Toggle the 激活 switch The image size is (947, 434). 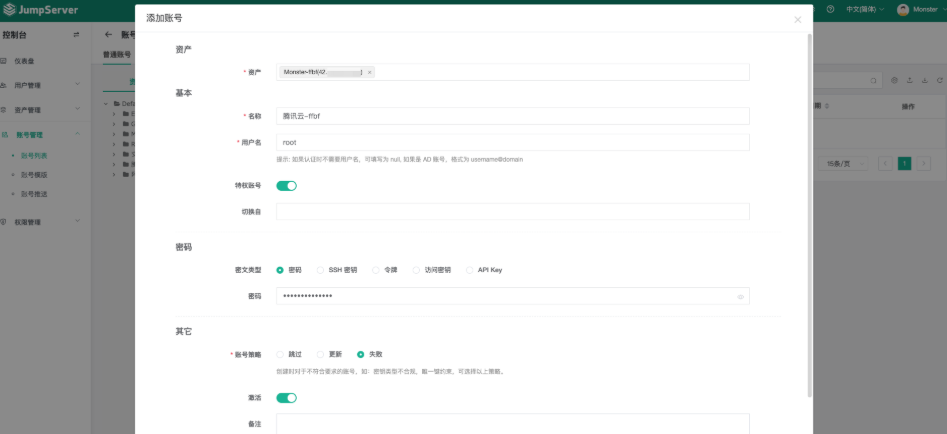pyautogui.click(x=286, y=398)
